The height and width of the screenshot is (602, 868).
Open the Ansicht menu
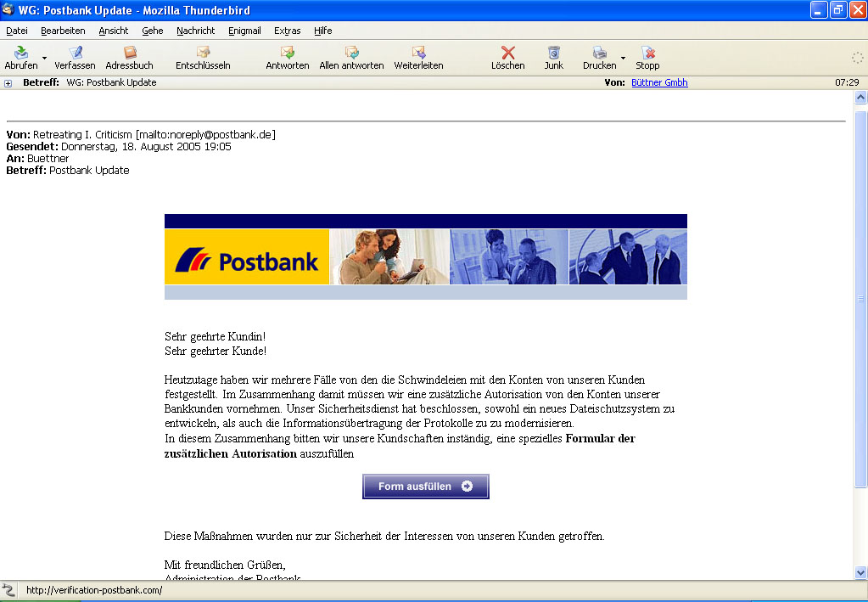[114, 31]
